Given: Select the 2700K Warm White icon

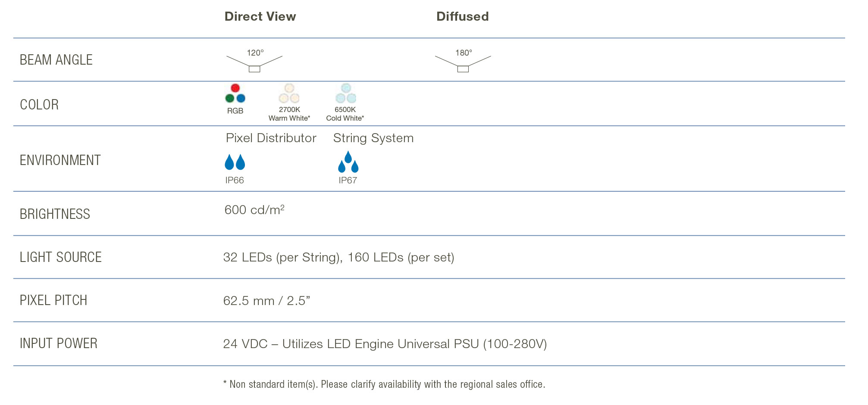Looking at the screenshot, I should click(x=289, y=93).
